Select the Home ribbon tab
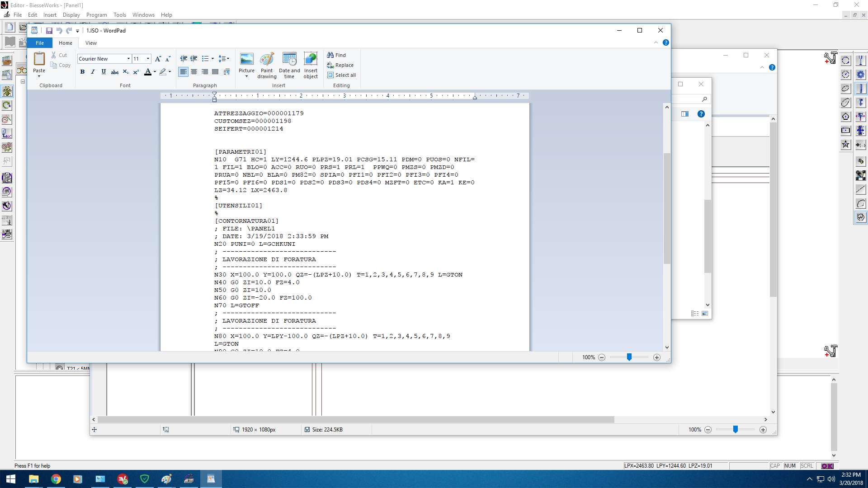Screen dimensions: 868x488 point(66,43)
